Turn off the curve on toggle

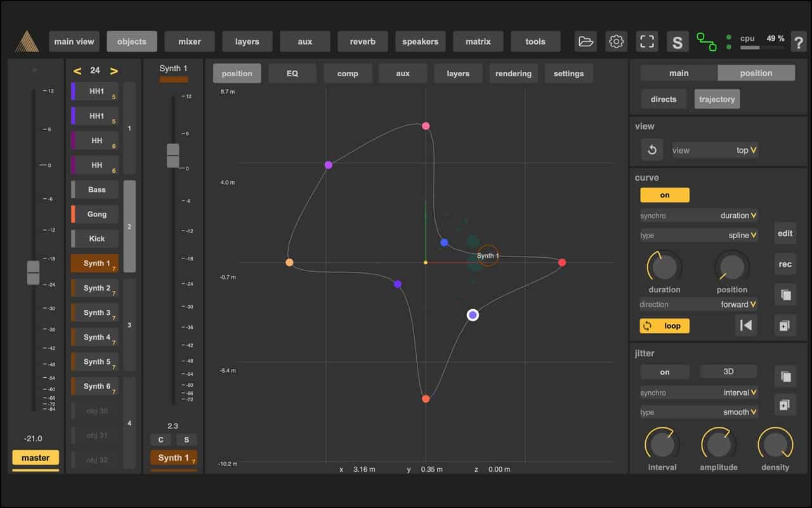pyautogui.click(x=664, y=195)
